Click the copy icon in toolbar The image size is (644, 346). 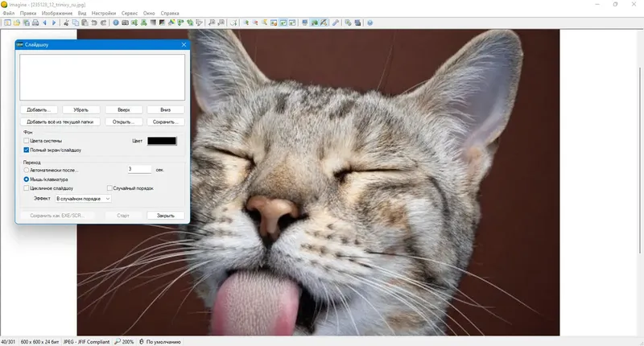coord(76,23)
